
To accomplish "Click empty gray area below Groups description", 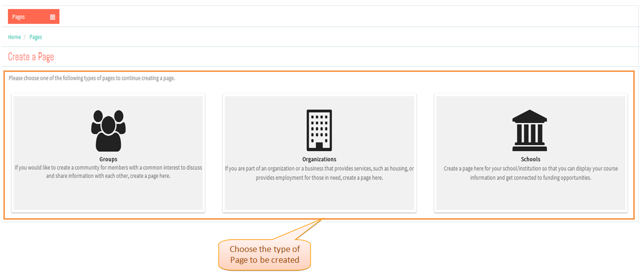I will (108, 196).
